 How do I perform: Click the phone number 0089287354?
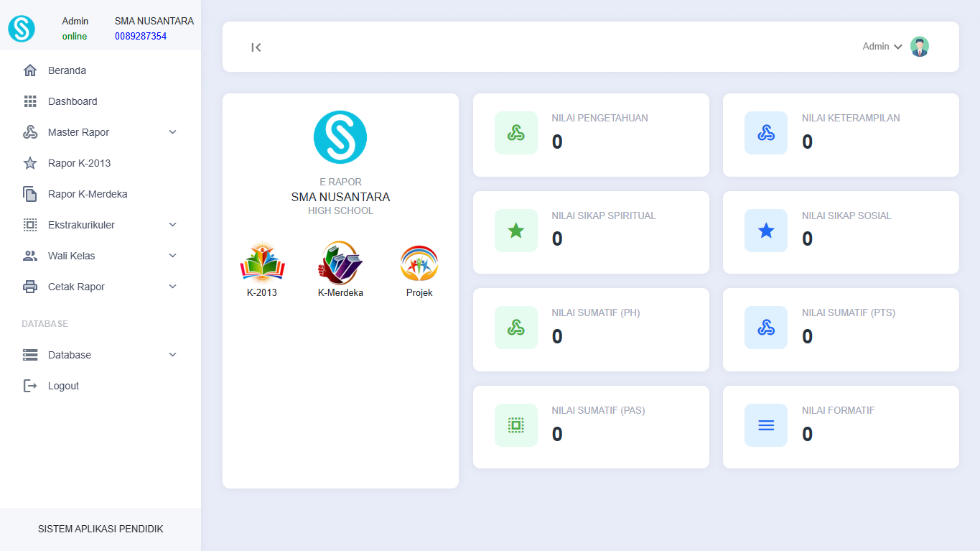(x=141, y=36)
